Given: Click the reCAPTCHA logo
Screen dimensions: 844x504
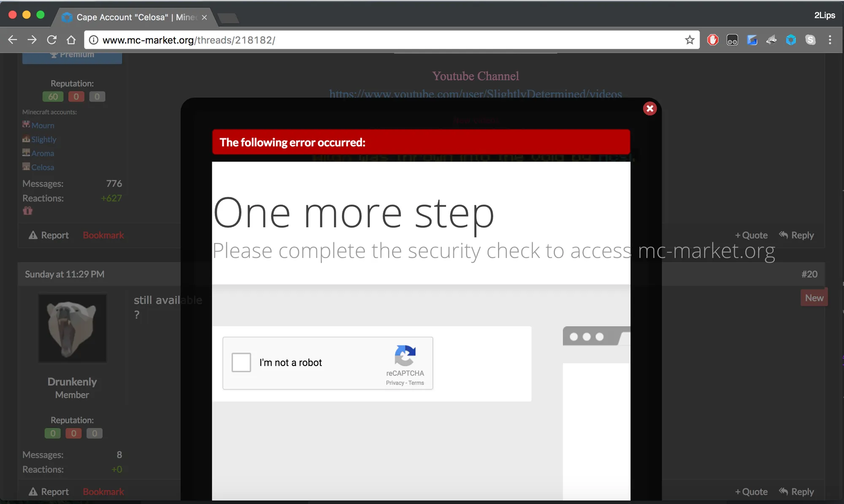Looking at the screenshot, I should pyautogui.click(x=405, y=356).
